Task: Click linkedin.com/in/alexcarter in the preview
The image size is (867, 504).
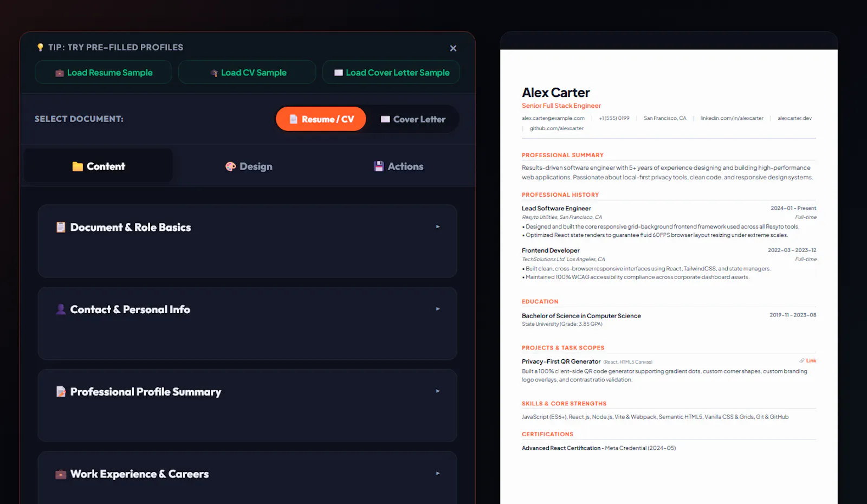Action: pyautogui.click(x=732, y=118)
